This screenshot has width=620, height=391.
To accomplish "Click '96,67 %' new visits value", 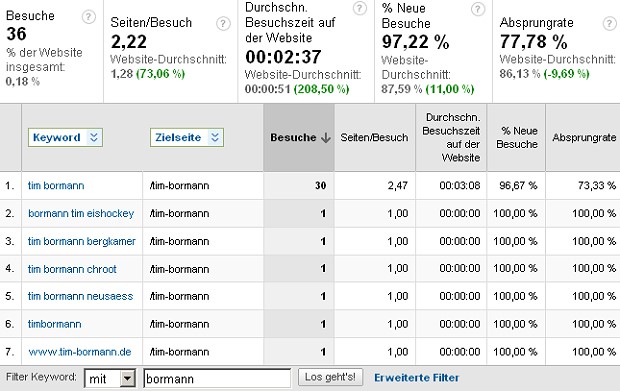I will pyautogui.click(x=518, y=186).
